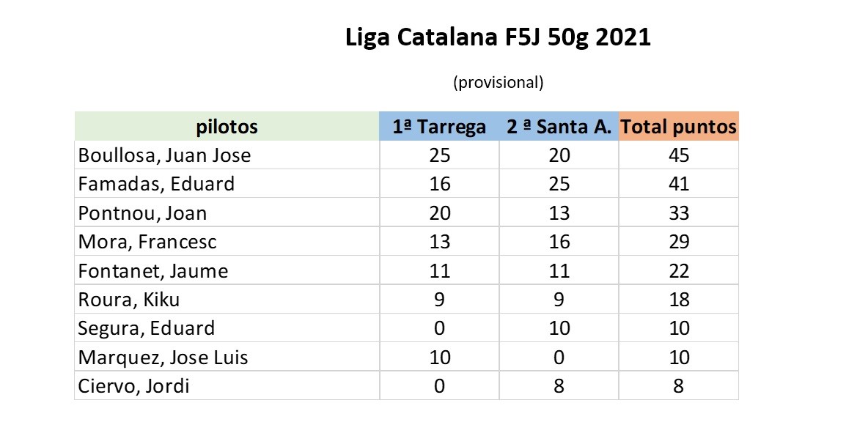Click Mora's total points cell showing 29
This screenshot has height=444, width=868.
[x=679, y=242]
